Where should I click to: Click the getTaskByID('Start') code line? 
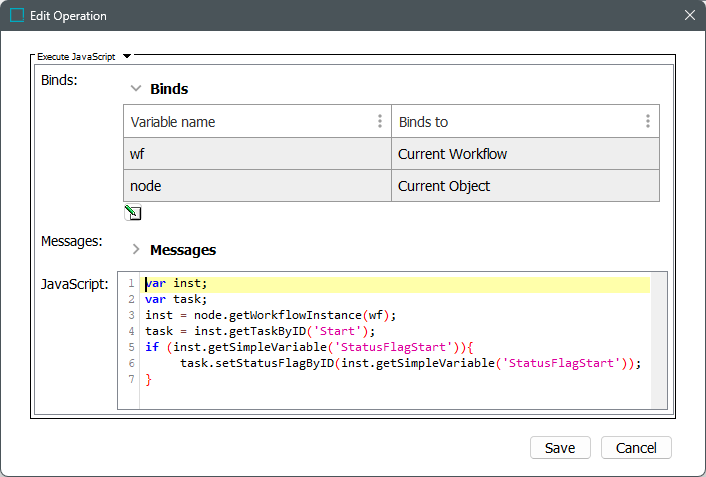click(x=260, y=331)
